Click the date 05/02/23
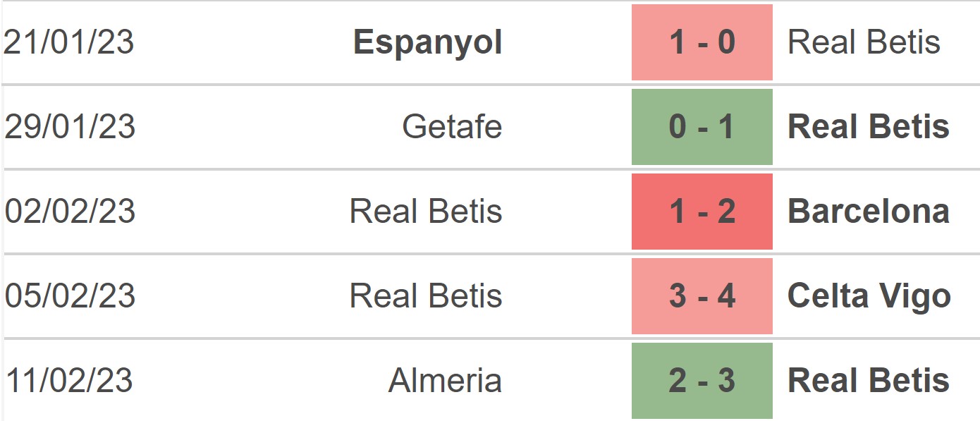Viewport: 980px width, 421px height. tap(70, 296)
